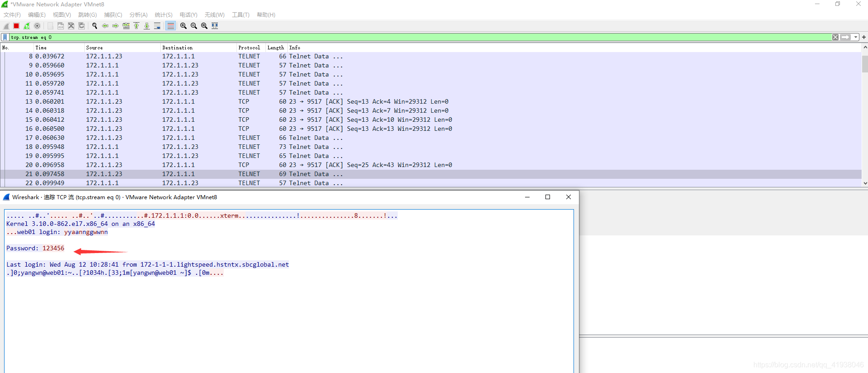Open the 帮助(H) menu

pyautogui.click(x=266, y=15)
